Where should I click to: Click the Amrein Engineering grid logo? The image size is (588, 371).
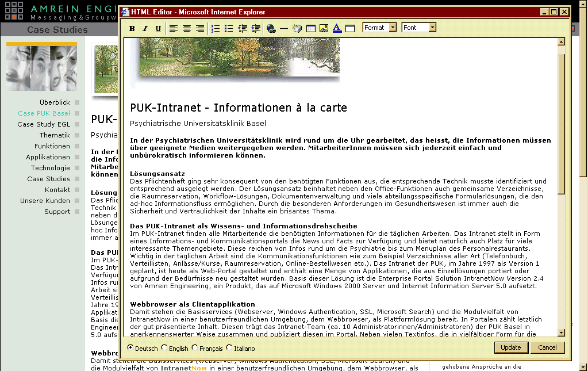point(14,10)
